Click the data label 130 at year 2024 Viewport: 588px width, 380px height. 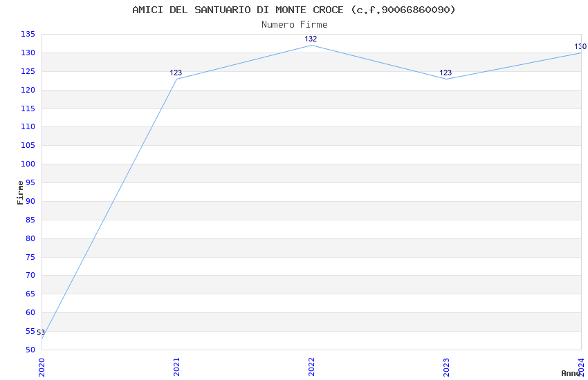(x=580, y=46)
